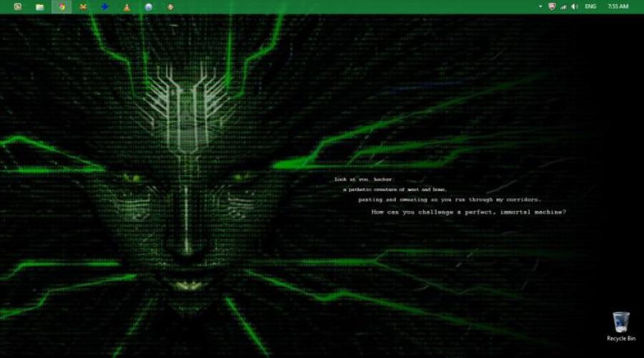
Task: Click the Show desktop strip at taskbar end
Action: [642, 6]
